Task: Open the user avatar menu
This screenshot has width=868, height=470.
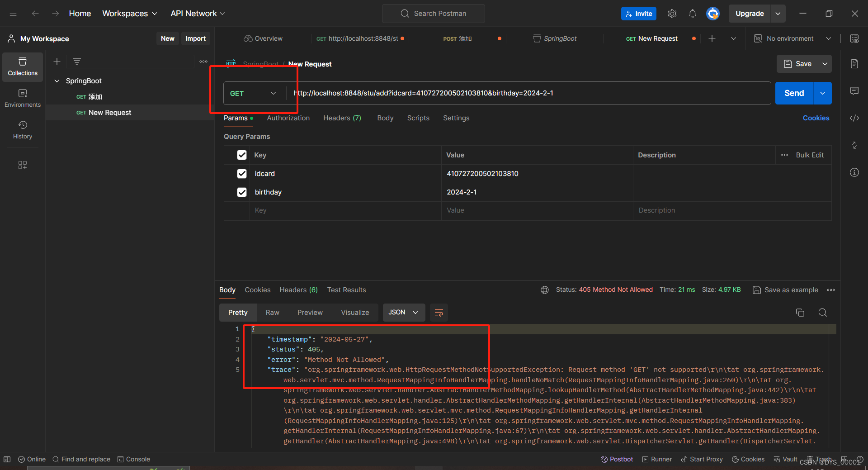Action: tap(713, 14)
